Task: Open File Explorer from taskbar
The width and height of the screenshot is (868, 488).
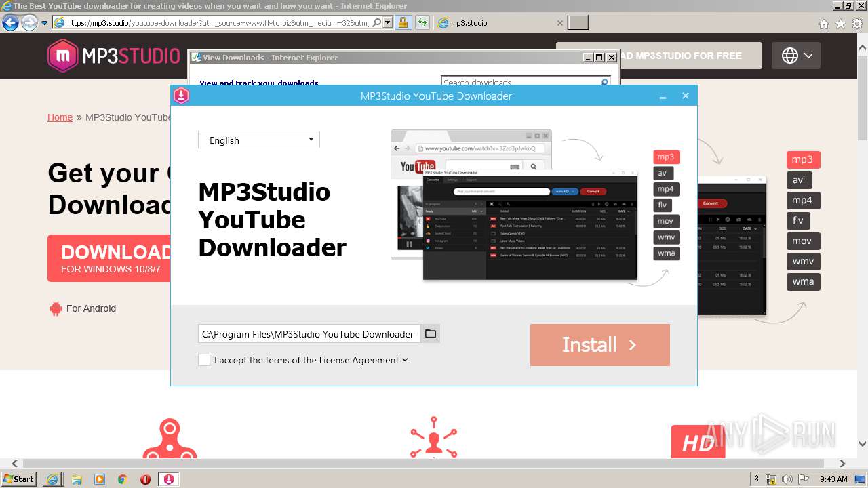Action: (x=77, y=479)
